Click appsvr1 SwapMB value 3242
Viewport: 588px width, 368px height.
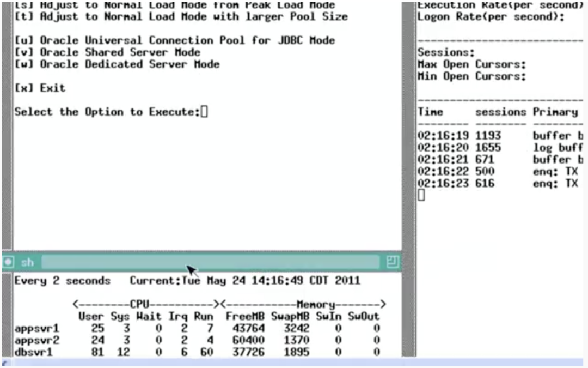(x=297, y=328)
